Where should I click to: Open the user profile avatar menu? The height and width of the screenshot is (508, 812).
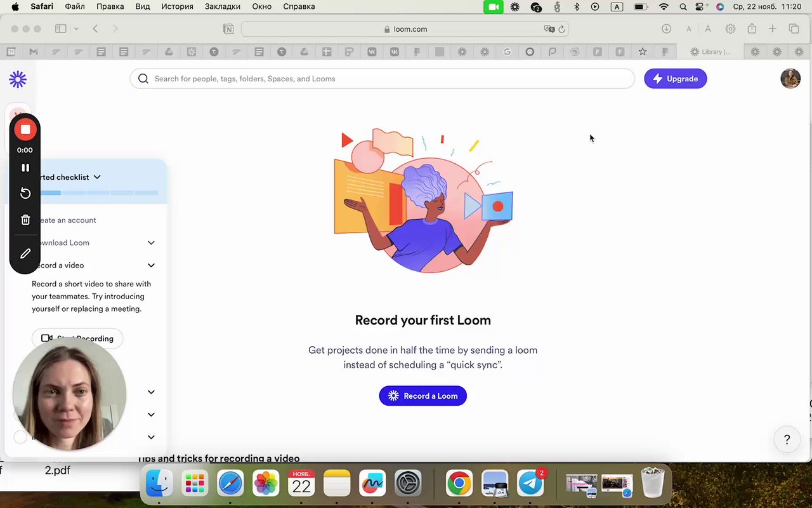coord(790,78)
